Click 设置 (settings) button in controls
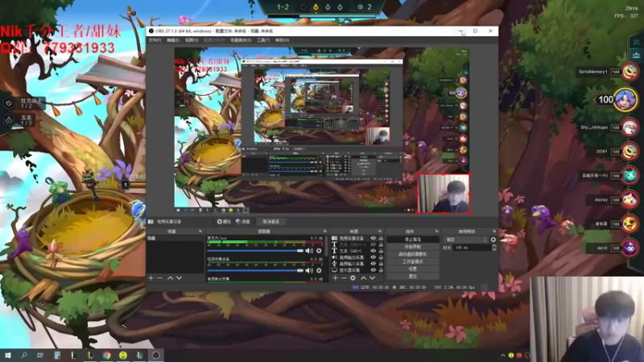 tap(412, 269)
